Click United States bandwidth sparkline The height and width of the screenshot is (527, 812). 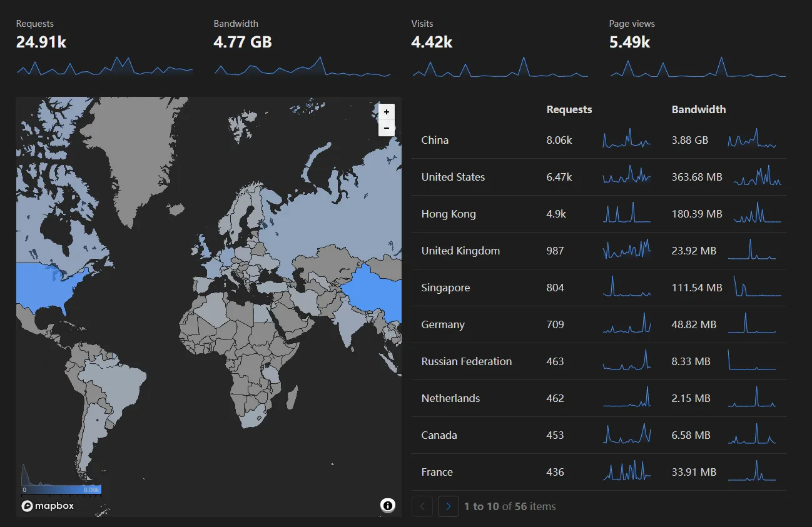pyautogui.click(x=757, y=177)
